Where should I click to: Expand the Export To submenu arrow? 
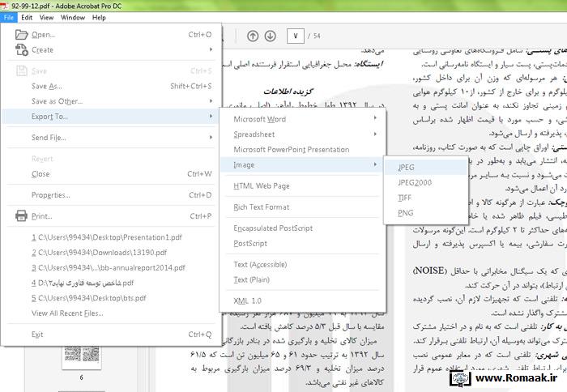(x=211, y=116)
